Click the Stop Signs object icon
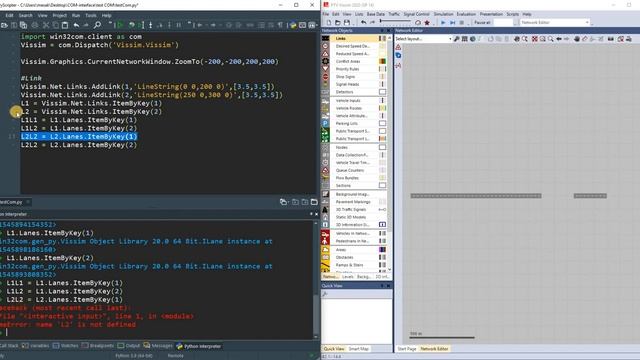 click(325, 77)
